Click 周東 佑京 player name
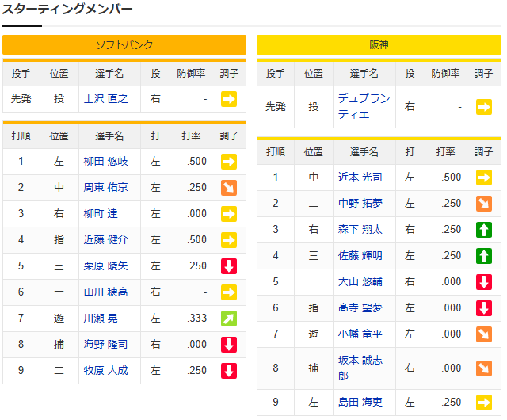 click(x=105, y=187)
